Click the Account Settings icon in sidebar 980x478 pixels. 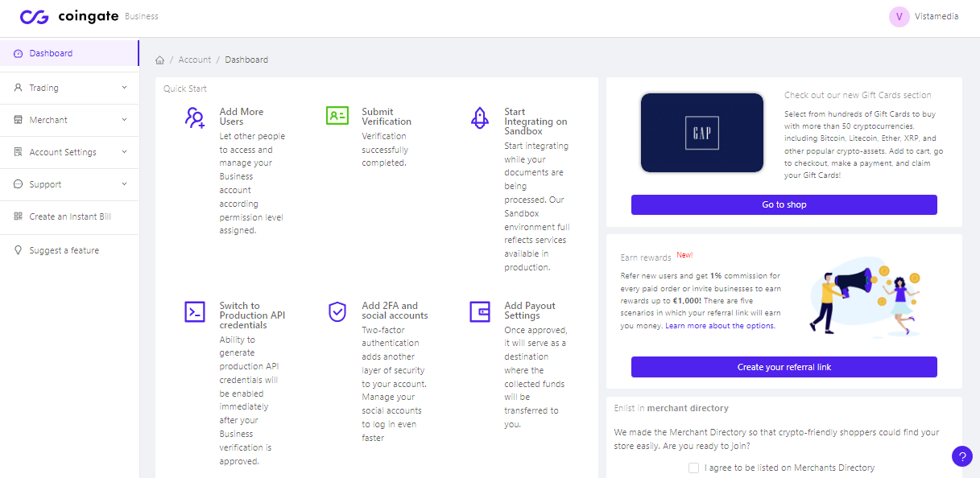coord(18,152)
